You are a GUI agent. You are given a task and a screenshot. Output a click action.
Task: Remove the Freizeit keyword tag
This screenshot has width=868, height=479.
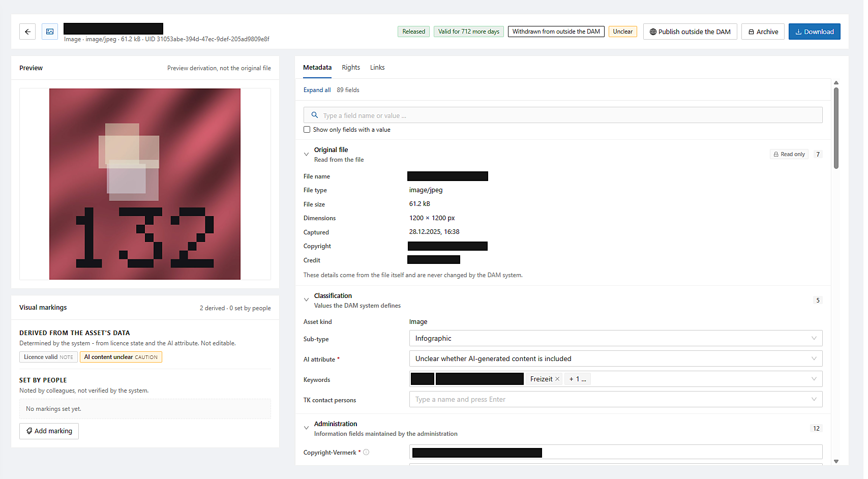pos(557,379)
